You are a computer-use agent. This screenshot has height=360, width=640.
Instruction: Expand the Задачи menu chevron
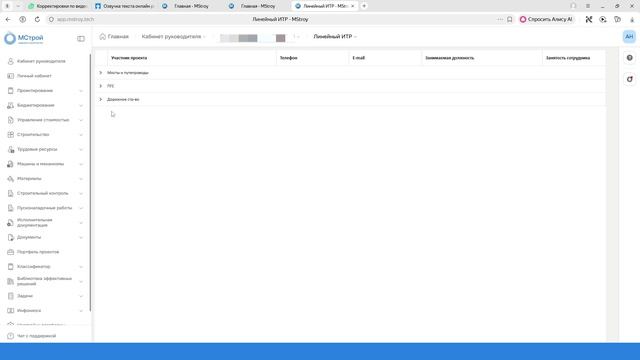(x=81, y=296)
